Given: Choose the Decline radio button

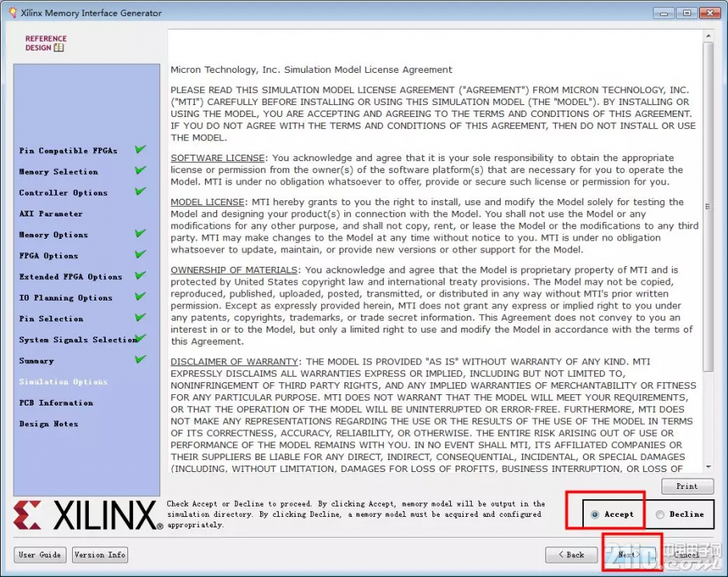Looking at the screenshot, I should click(660, 514).
